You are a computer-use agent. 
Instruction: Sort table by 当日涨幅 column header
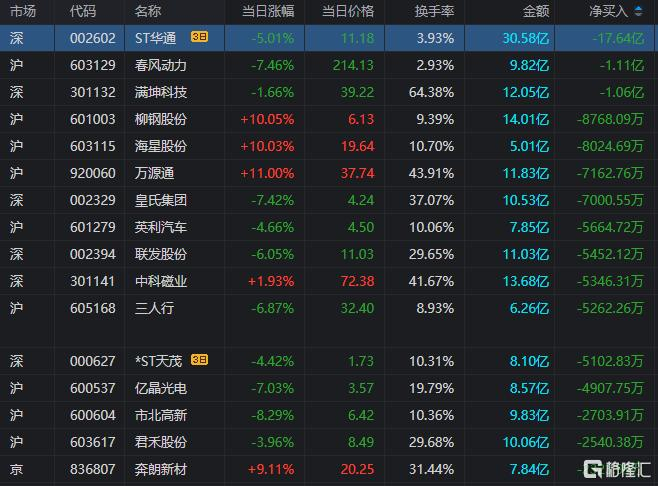tap(268, 11)
